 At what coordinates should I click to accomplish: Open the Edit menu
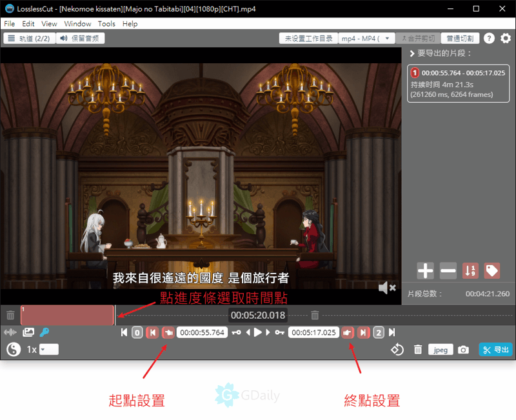pos(28,24)
